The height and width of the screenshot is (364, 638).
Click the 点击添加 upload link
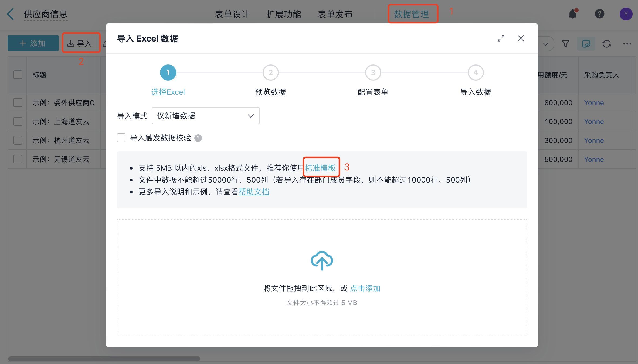(365, 288)
